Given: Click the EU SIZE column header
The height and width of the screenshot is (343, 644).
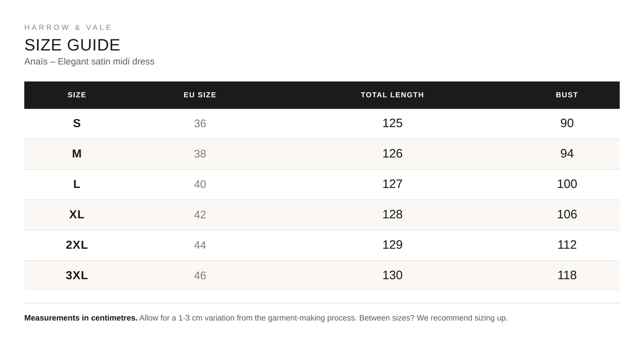Looking at the screenshot, I should (200, 95).
